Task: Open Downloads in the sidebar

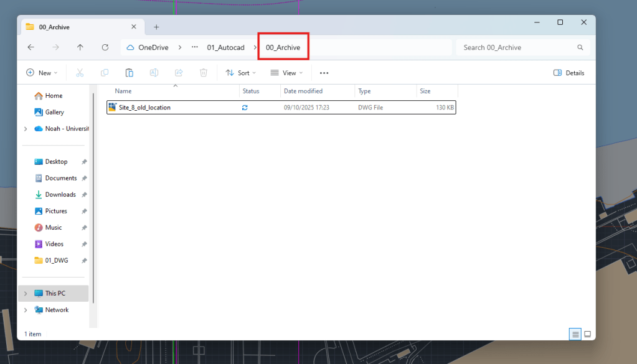Action: click(60, 195)
